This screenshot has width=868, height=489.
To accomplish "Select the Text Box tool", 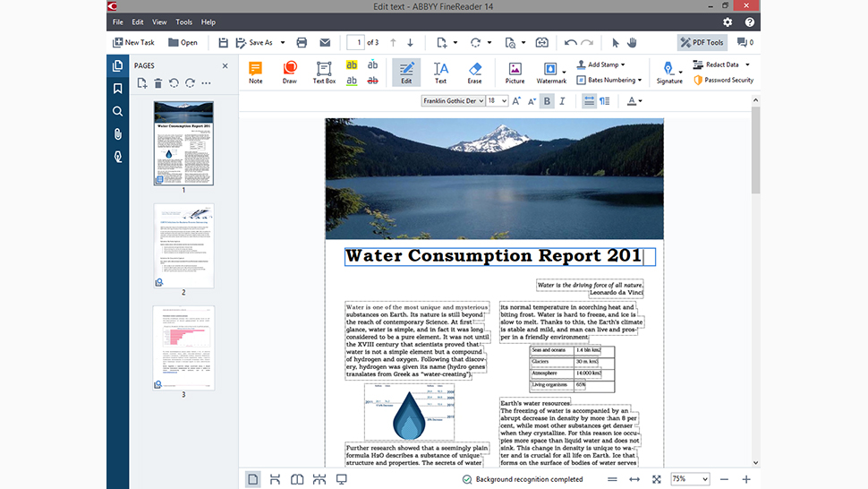I will coord(324,73).
